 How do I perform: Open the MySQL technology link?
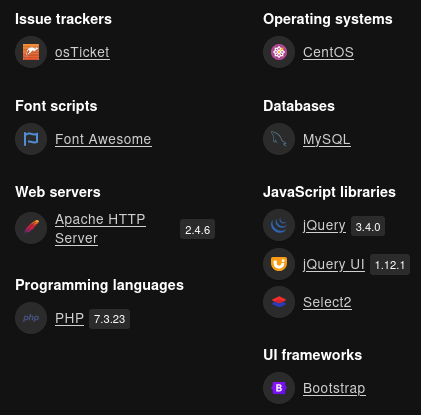coord(327,139)
